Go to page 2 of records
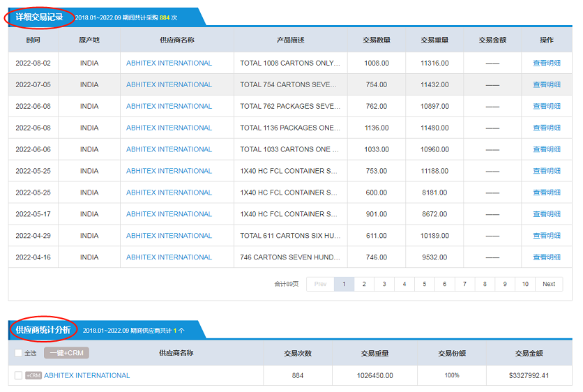The height and width of the screenshot is (392, 583). tap(364, 284)
